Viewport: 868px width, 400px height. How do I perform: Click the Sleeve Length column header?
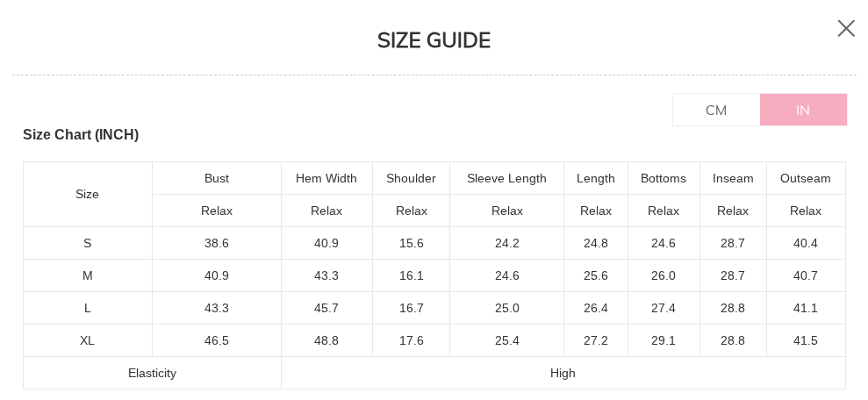[x=506, y=178]
